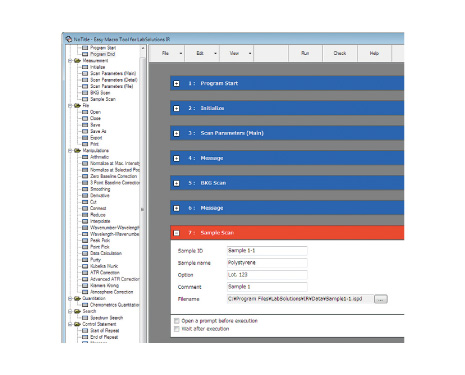
Task: Click the Measurement folder icon
Action: pyautogui.click(x=77, y=61)
